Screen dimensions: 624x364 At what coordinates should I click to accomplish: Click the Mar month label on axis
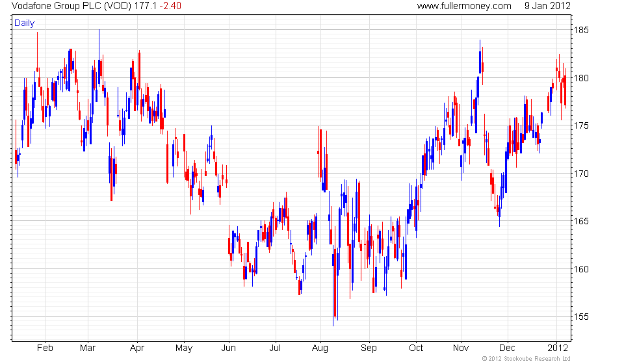(x=88, y=348)
